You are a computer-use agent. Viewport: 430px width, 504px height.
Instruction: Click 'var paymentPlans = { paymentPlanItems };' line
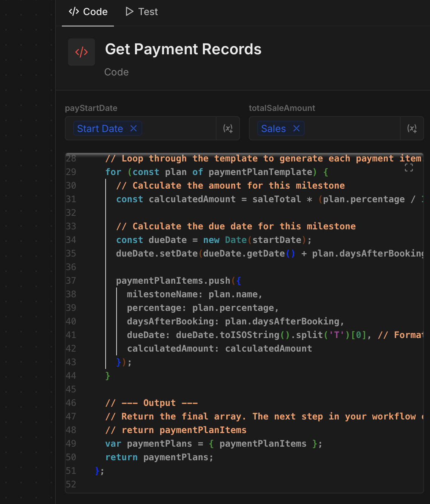(214, 444)
